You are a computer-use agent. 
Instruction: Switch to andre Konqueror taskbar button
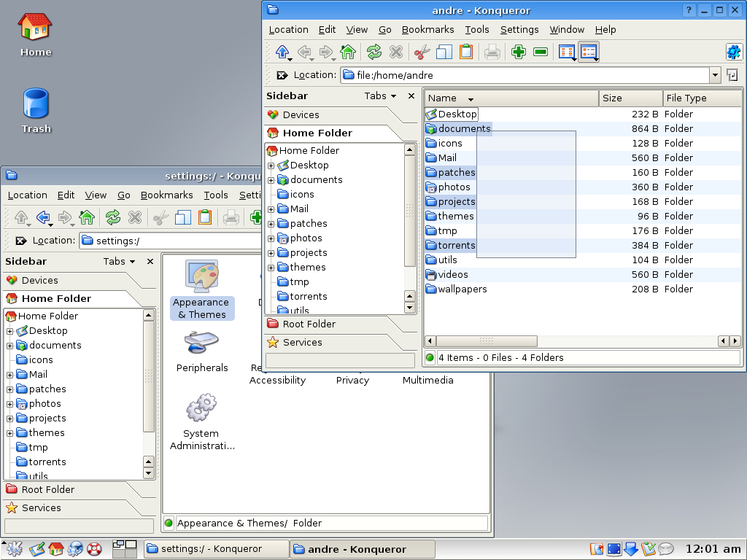click(x=363, y=549)
